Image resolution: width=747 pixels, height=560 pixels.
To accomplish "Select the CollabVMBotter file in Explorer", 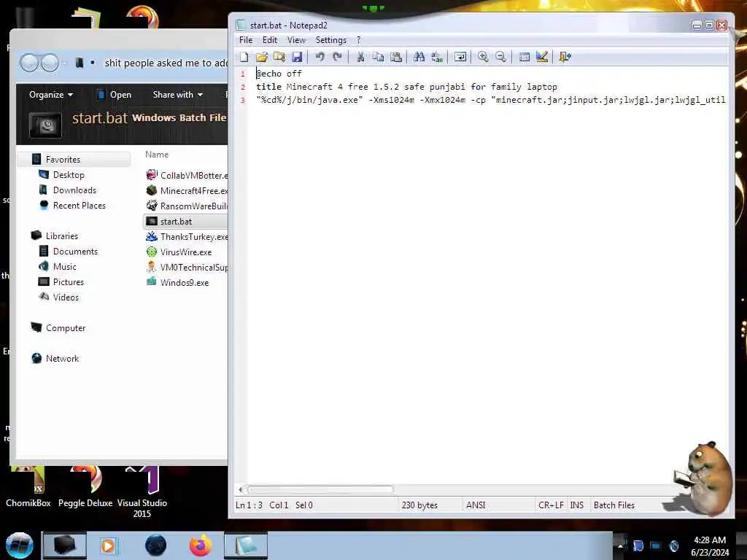I will pos(187,175).
